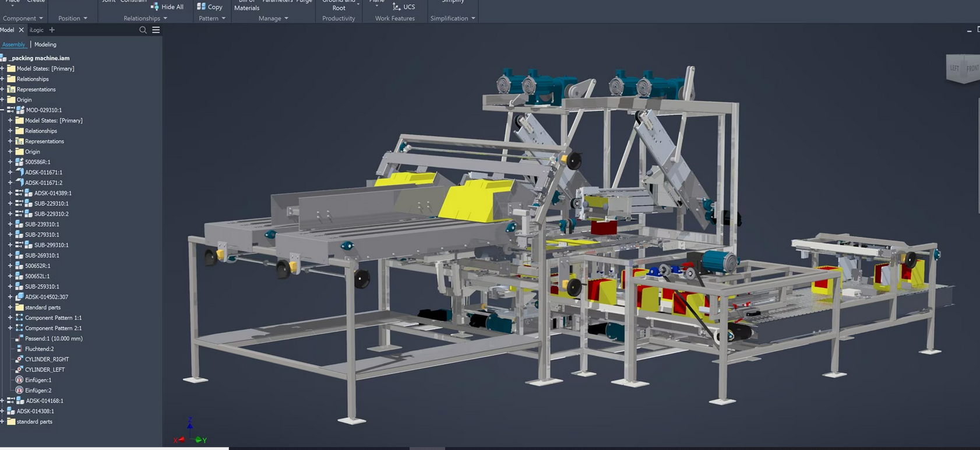980x450 pixels.
Task: Click the ViewCube FRONT face
Action: coord(972,68)
